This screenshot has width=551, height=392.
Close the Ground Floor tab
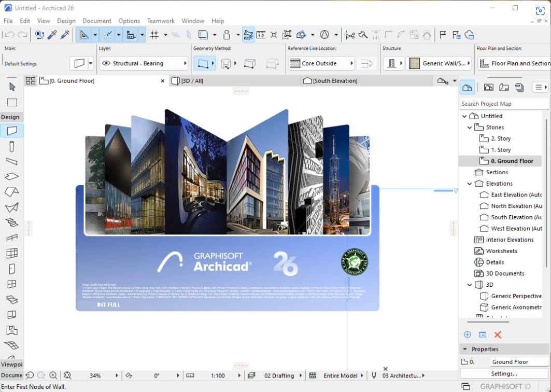(x=163, y=81)
